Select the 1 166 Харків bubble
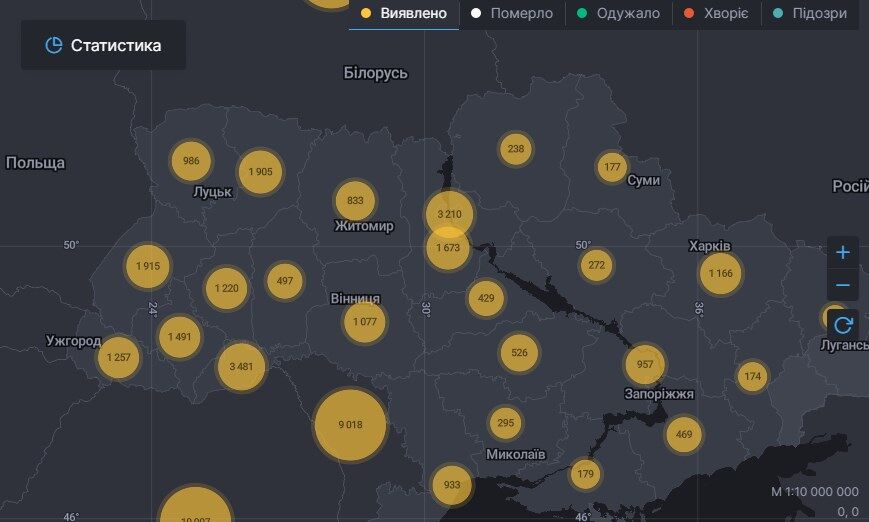Screen dimensions: 869x522 (720, 273)
